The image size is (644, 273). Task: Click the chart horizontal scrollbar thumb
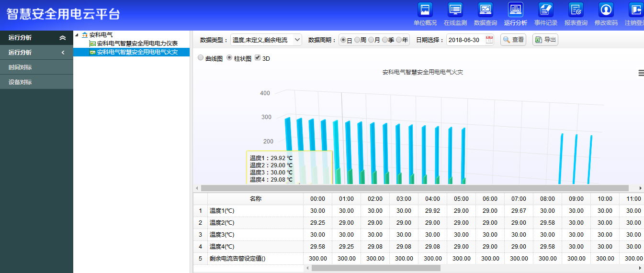pos(415,188)
